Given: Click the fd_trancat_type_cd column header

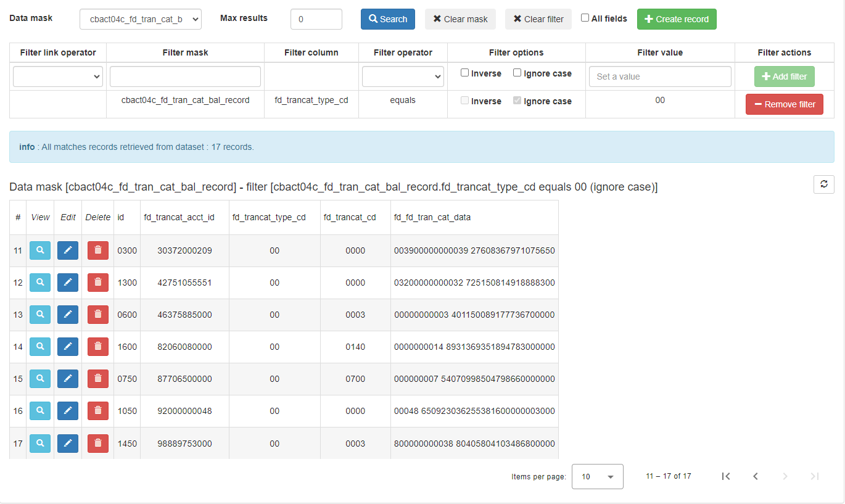Looking at the screenshot, I should (x=274, y=217).
